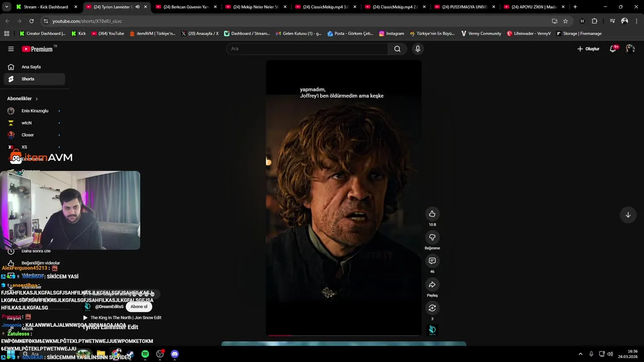Open Closer subscription channel
Viewport: 644px width, 362px height.
34,135
